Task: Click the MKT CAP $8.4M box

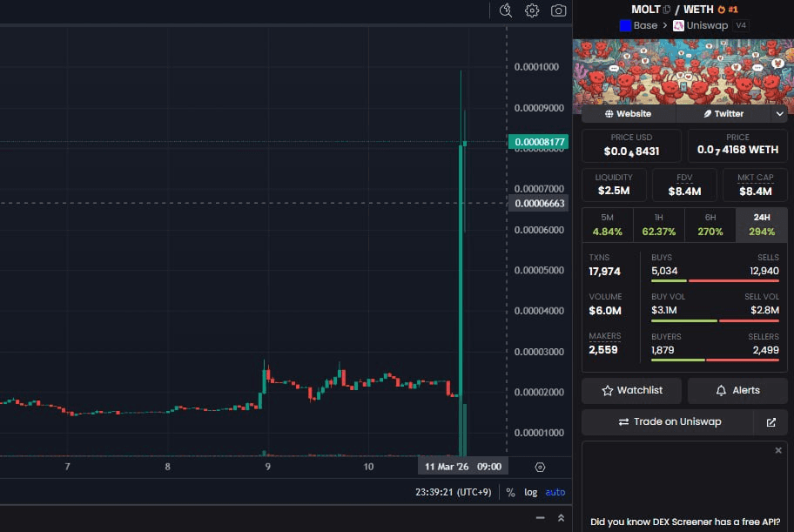Action: [x=755, y=185]
